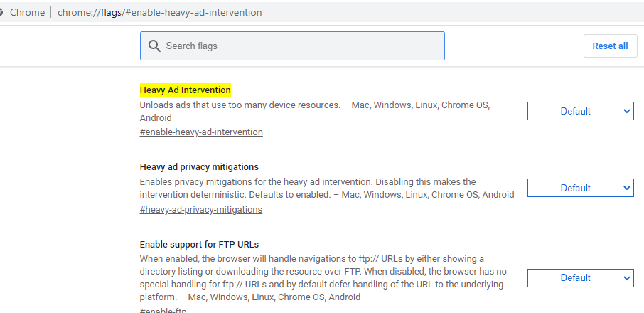Select the Heavy ad privacy mitigations heading
The width and height of the screenshot is (644, 313).
pos(199,167)
